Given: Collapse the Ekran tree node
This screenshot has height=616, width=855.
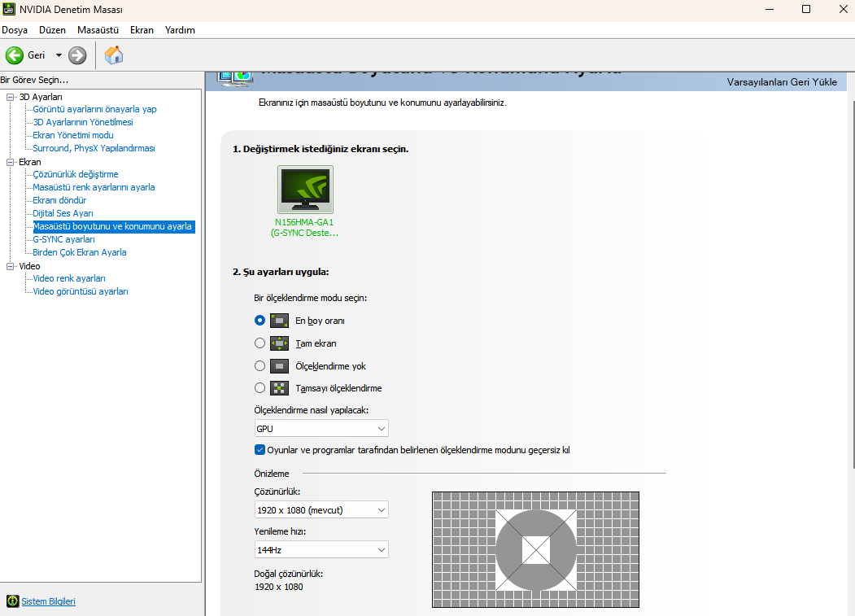Looking at the screenshot, I should coord(10,162).
